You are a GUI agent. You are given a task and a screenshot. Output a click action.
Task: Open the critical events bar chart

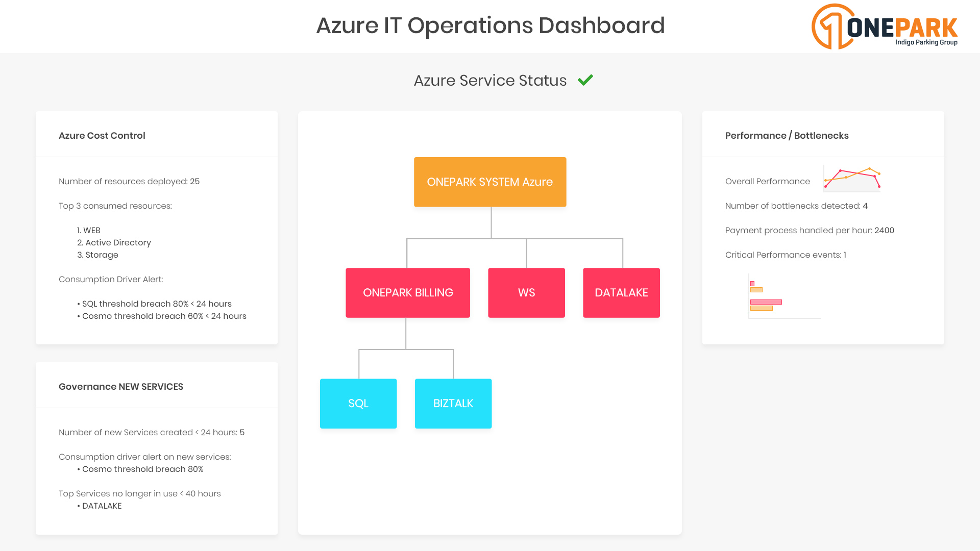pos(785,297)
